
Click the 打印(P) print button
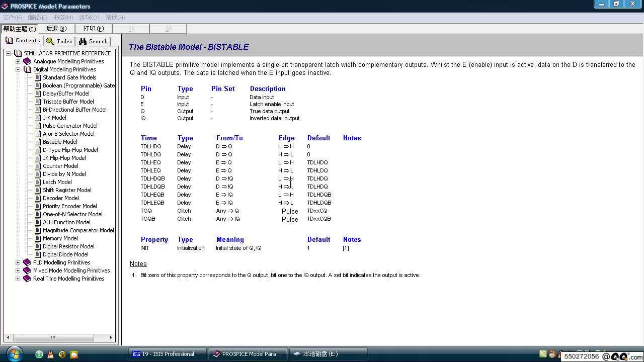click(x=94, y=29)
